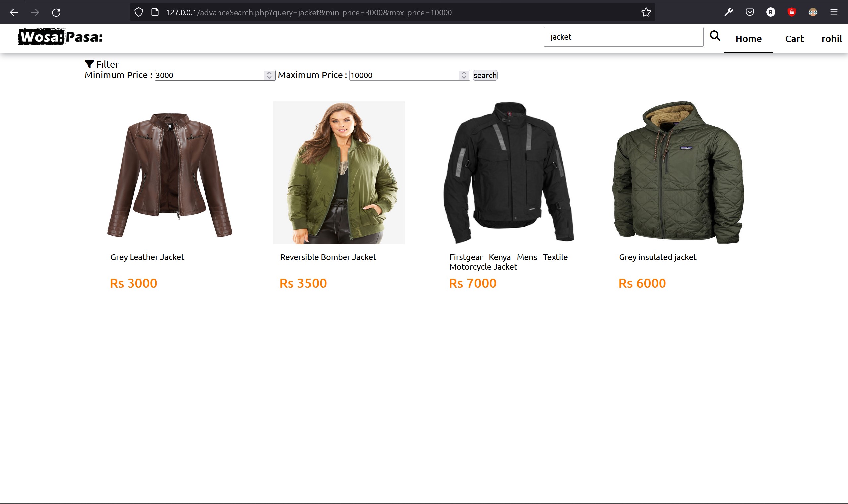This screenshot has height=504, width=848.
Task: Click the Filter funnel icon
Action: click(89, 64)
